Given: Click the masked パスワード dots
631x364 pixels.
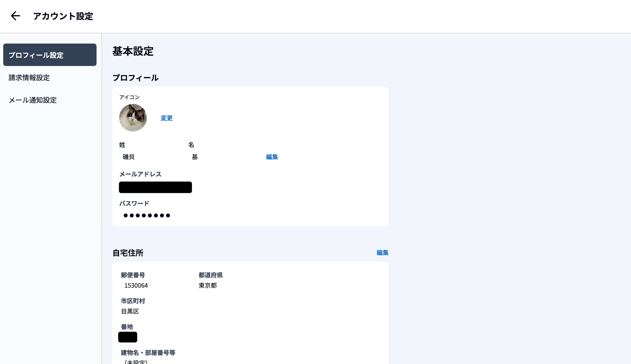Looking at the screenshot, I should pos(146,215).
